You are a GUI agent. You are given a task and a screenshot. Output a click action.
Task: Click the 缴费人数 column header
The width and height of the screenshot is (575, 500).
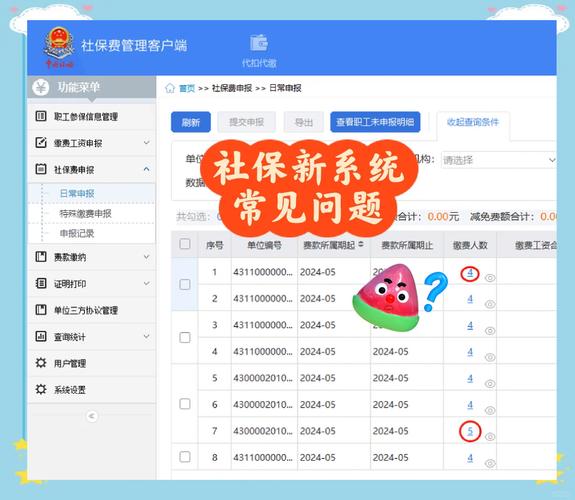[x=470, y=245]
